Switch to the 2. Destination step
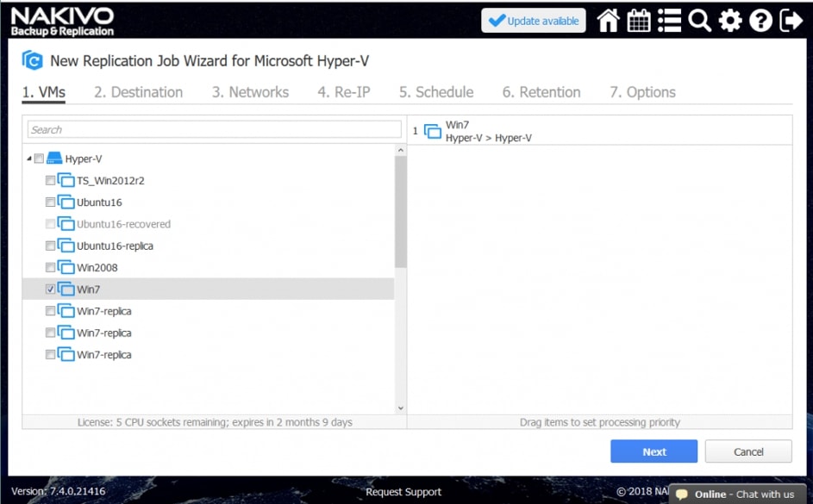Screen dimensions: 813x504 click(138, 92)
